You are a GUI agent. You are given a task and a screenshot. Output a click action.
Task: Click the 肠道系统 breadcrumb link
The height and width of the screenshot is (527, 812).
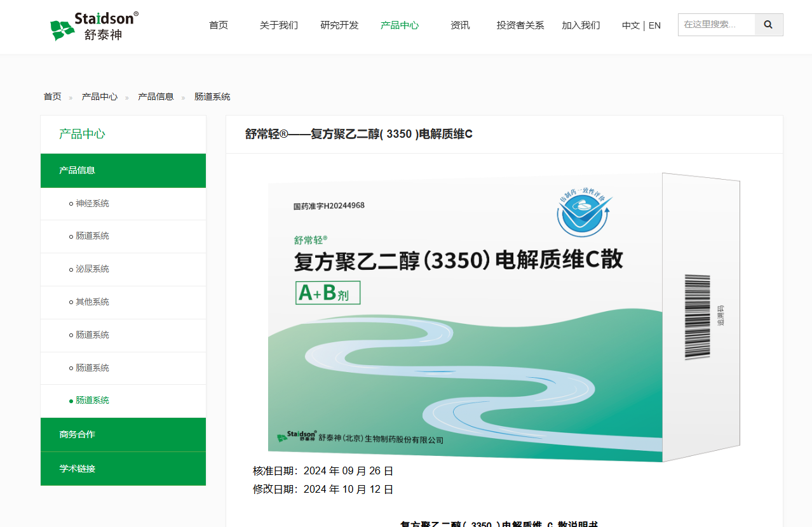(212, 97)
